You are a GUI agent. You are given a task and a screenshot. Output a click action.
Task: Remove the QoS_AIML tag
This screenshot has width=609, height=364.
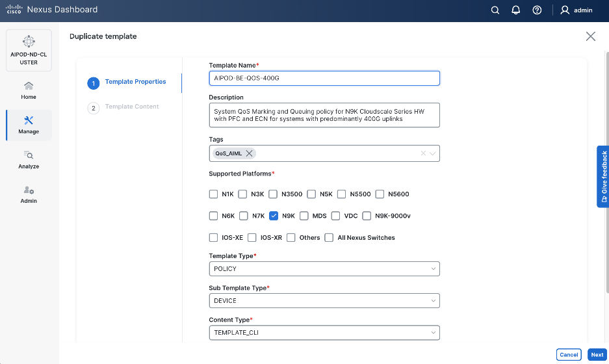pyautogui.click(x=250, y=153)
